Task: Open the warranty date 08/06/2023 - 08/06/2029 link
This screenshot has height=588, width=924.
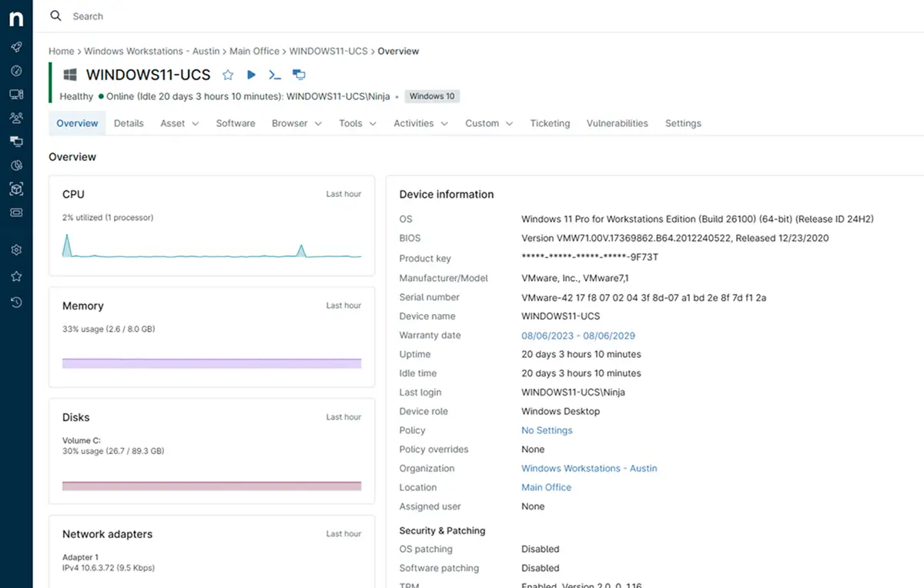Action: tap(578, 336)
